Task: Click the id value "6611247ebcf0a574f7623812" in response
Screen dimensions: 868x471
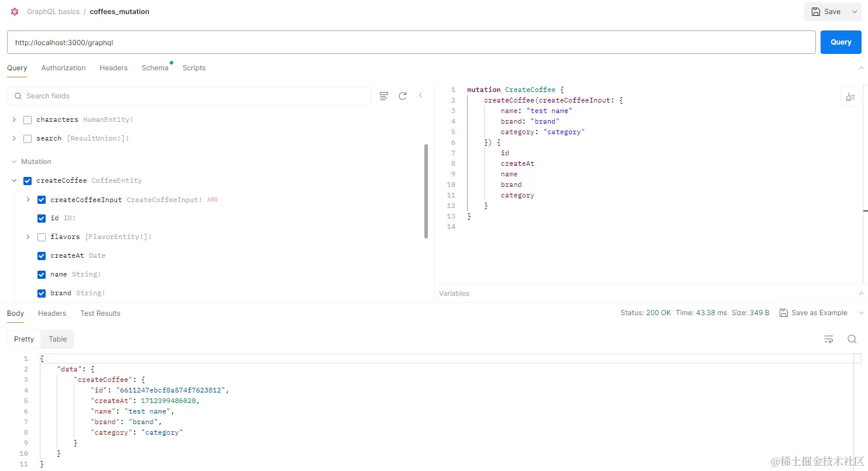Action: click(171, 390)
